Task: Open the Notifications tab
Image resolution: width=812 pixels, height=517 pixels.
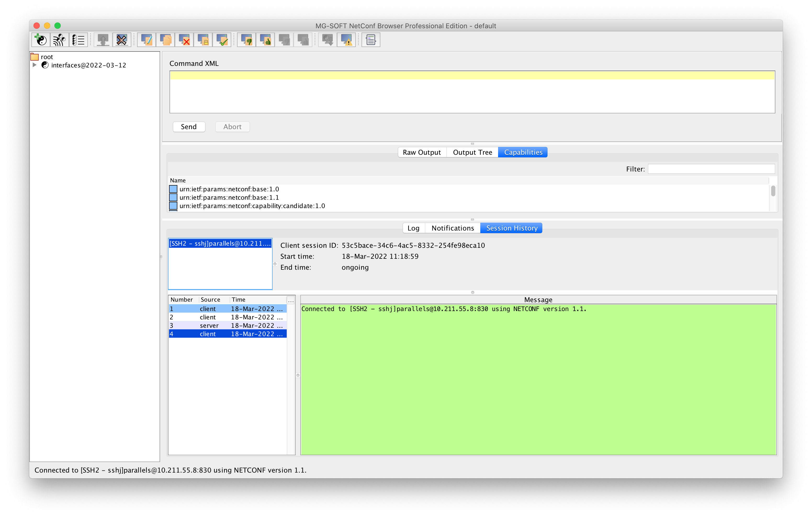Action: [x=453, y=228]
